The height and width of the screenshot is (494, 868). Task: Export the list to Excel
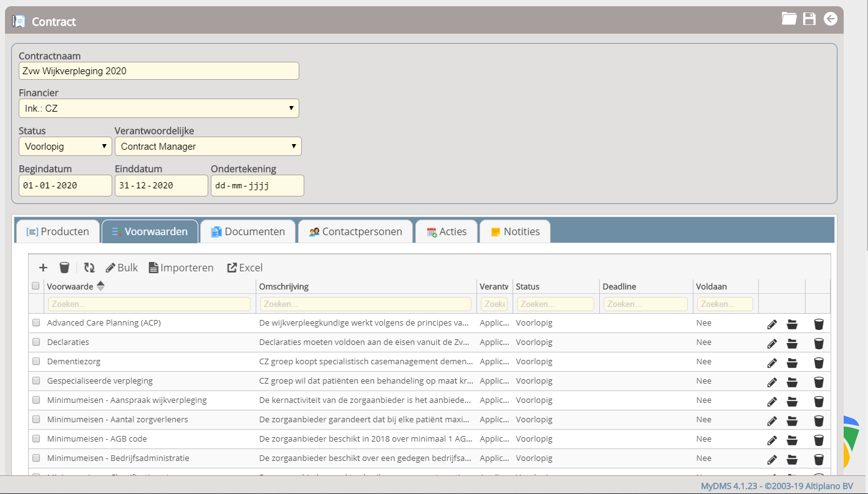point(244,268)
